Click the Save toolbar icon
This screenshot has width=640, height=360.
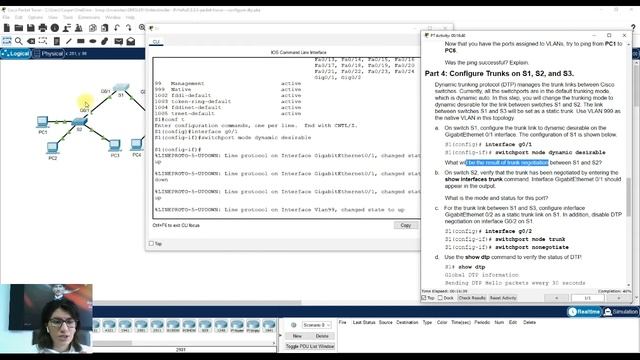click(x=31, y=28)
